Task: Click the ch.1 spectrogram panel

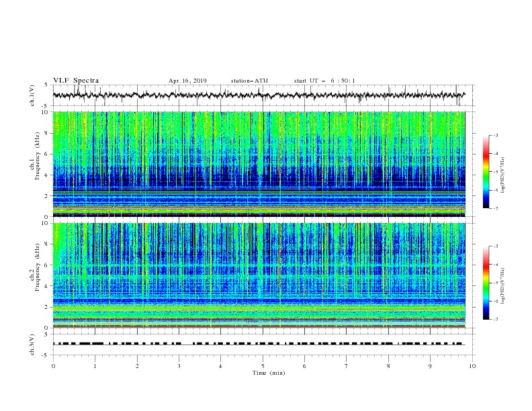Action: 259,164
